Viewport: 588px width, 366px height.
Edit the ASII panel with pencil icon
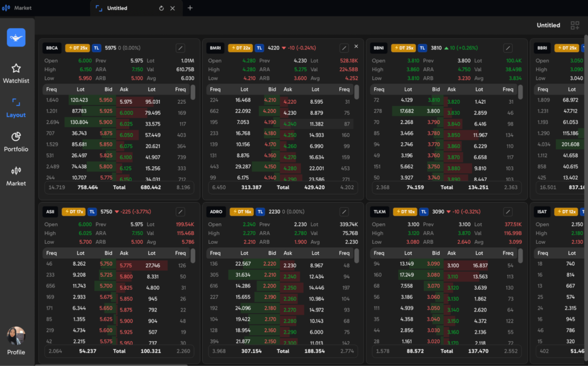pyautogui.click(x=180, y=212)
